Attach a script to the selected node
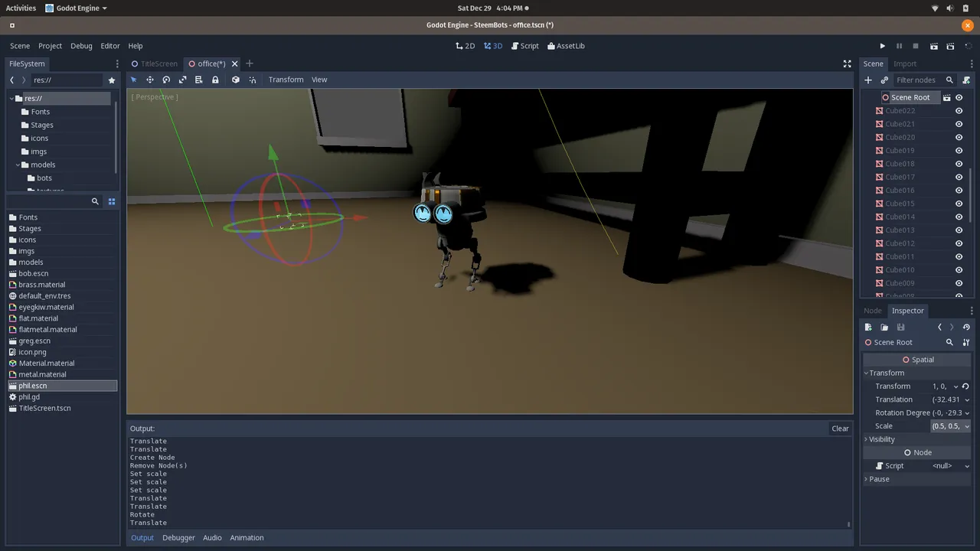 pos(966,80)
